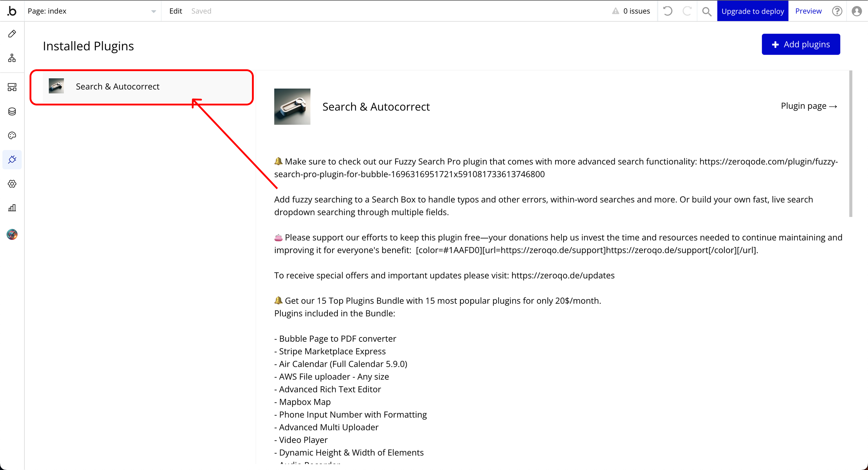This screenshot has height=470, width=868.
Task: Open the Edit menu
Action: [176, 11]
